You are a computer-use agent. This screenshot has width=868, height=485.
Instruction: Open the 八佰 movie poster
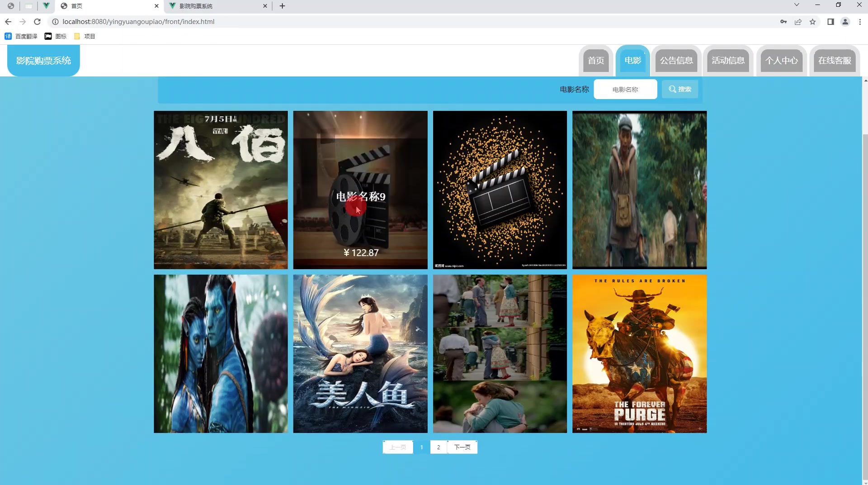(x=221, y=190)
